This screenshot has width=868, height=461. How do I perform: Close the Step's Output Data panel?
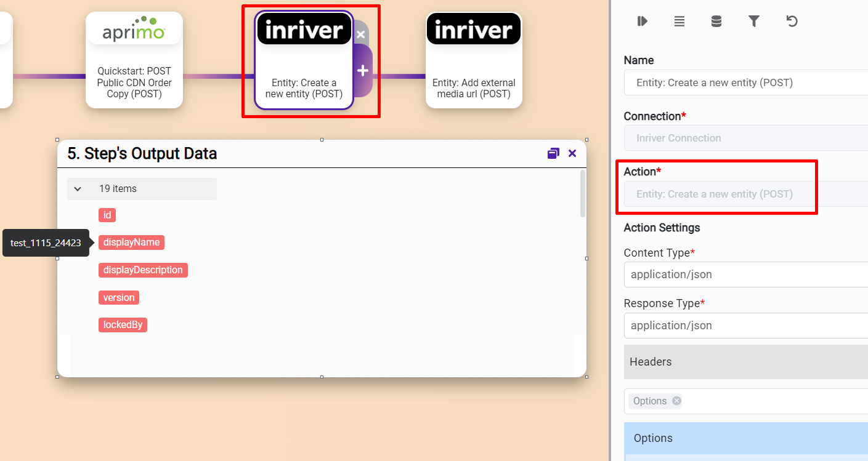(x=572, y=153)
